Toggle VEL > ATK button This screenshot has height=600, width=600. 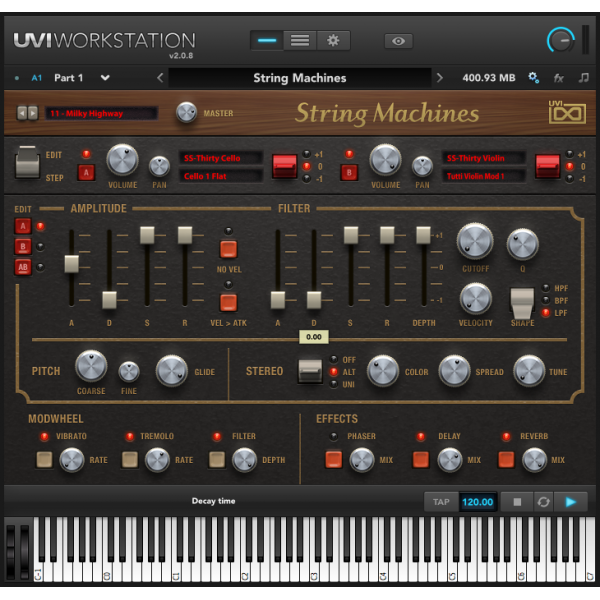228,302
